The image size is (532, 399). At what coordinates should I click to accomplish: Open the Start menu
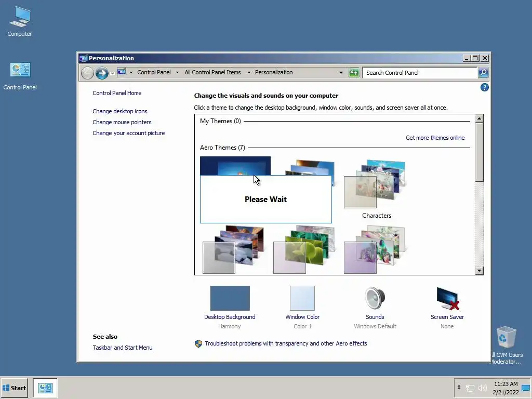coord(14,388)
